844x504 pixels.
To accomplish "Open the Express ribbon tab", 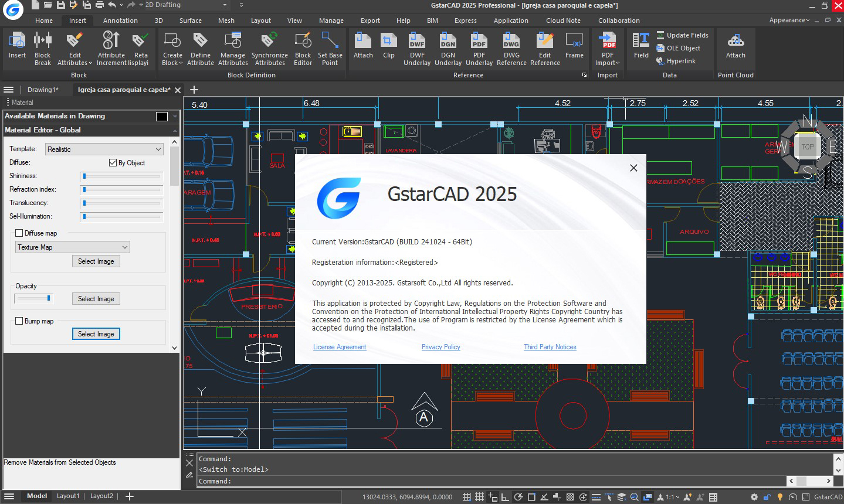I will point(466,21).
